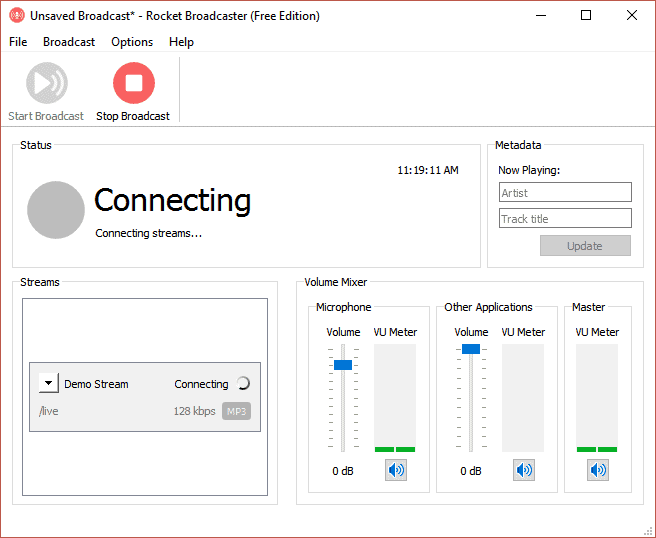656x538 pixels.
Task: Open the Broadcast menu
Action: pyautogui.click(x=69, y=42)
